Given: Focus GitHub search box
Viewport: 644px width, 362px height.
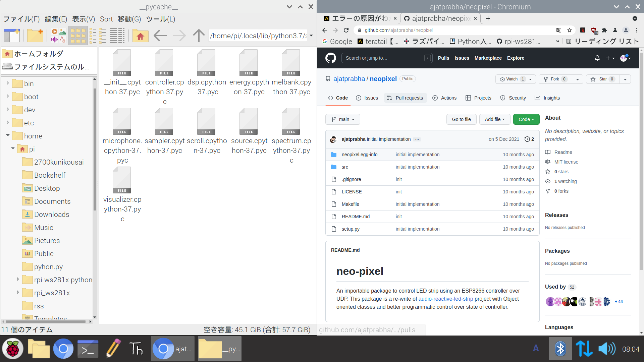Looking at the screenshot, I should pos(386,58).
